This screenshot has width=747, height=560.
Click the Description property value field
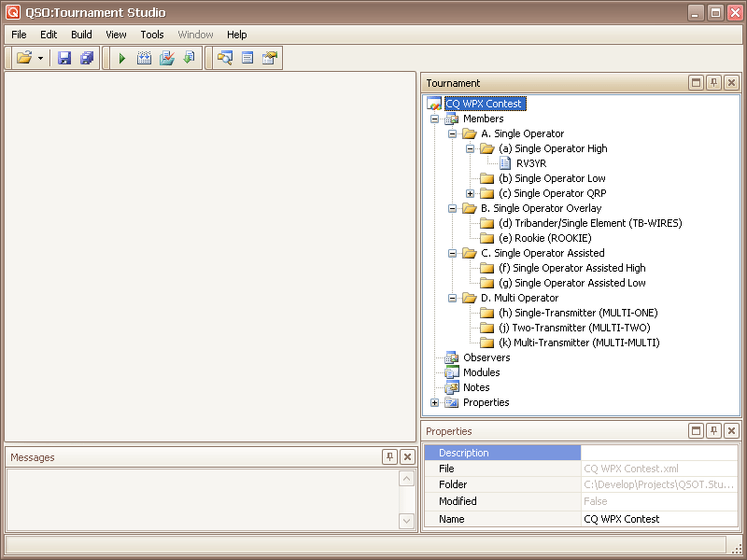(x=659, y=453)
